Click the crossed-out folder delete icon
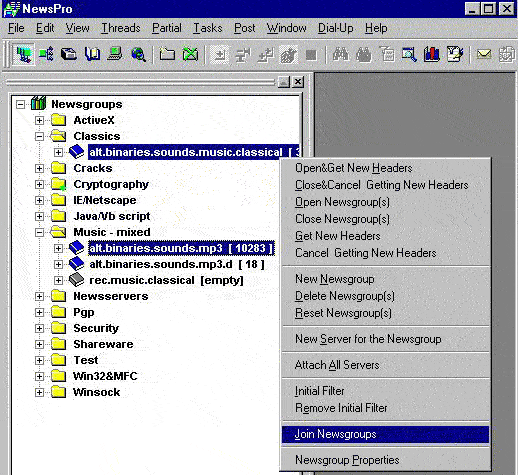 point(190,54)
